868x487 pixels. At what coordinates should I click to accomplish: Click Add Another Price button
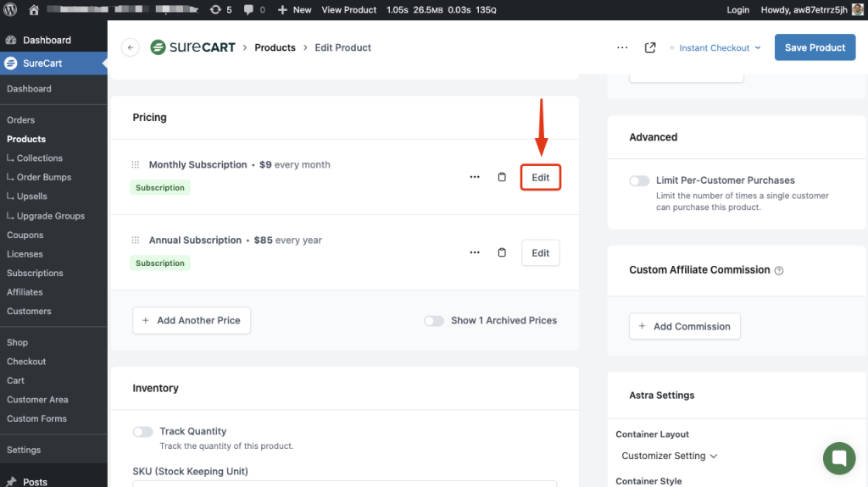192,320
